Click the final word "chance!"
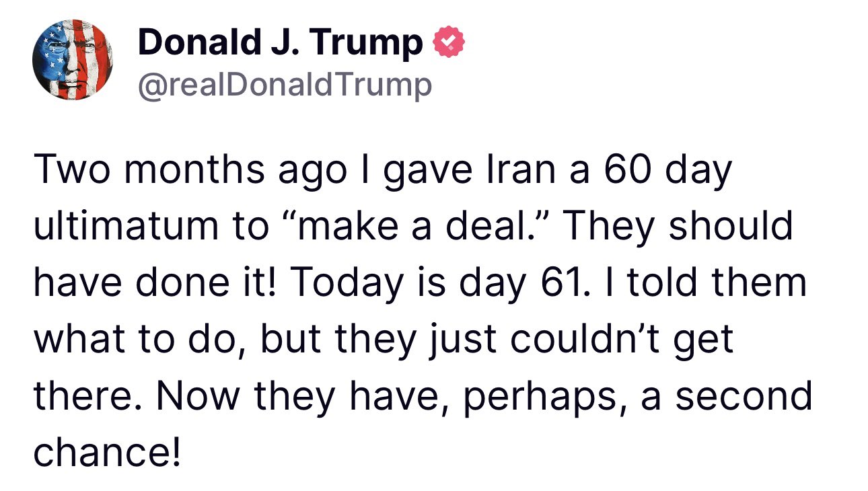Image resolution: width=868 pixels, height=491 pixels. (107, 451)
